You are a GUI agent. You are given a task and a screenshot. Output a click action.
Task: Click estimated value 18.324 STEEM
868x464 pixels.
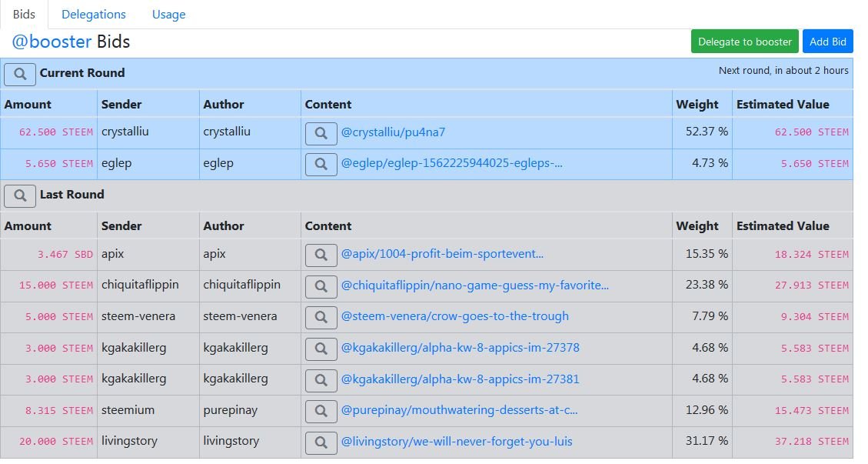click(812, 255)
